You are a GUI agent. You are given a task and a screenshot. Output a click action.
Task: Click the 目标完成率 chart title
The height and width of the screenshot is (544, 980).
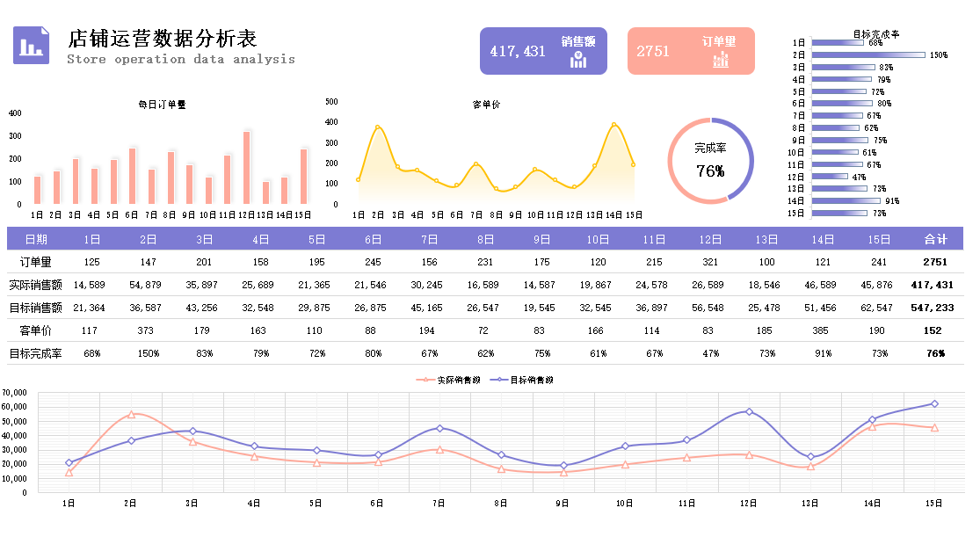875,34
